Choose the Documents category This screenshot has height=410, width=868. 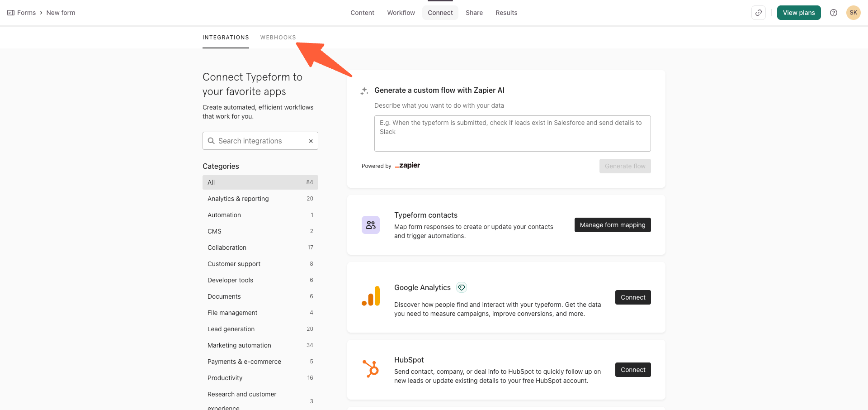point(260,296)
